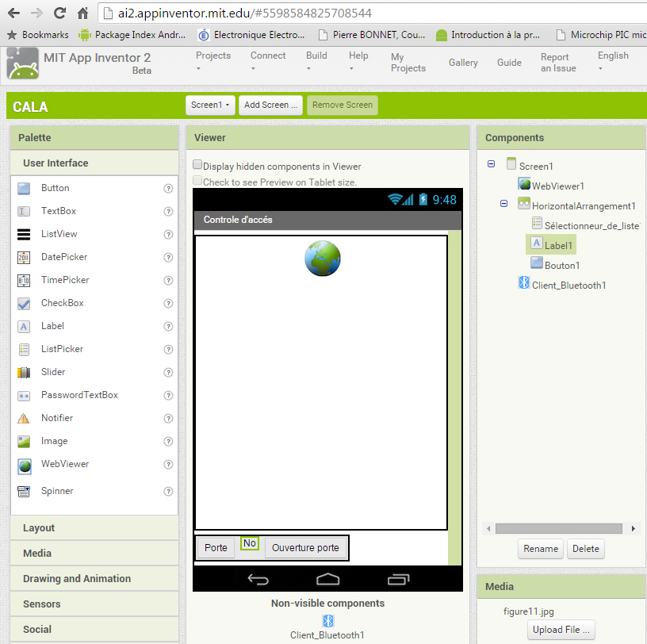Select Bouton1 in the Components tree
Image resolution: width=647 pixels, height=644 pixels.
pos(555,265)
